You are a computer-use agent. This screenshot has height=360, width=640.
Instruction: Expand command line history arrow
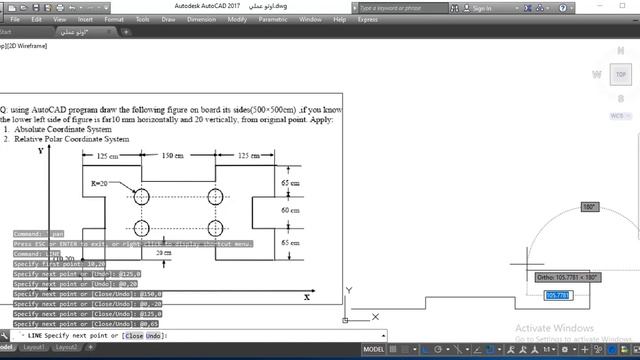pos(383,336)
